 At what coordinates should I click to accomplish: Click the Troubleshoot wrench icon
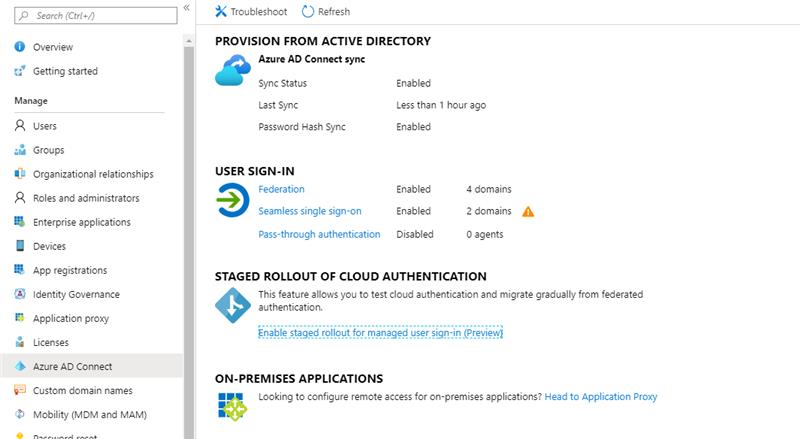(x=221, y=12)
